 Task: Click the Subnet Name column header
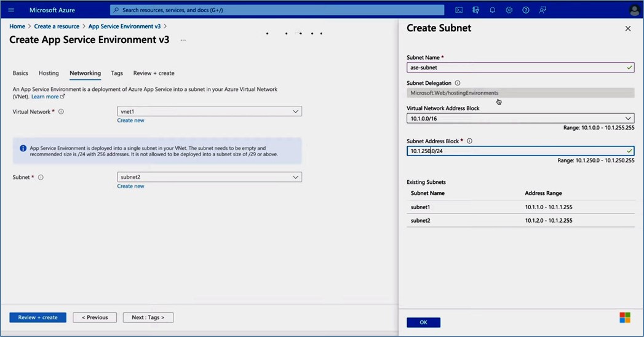(x=427, y=193)
